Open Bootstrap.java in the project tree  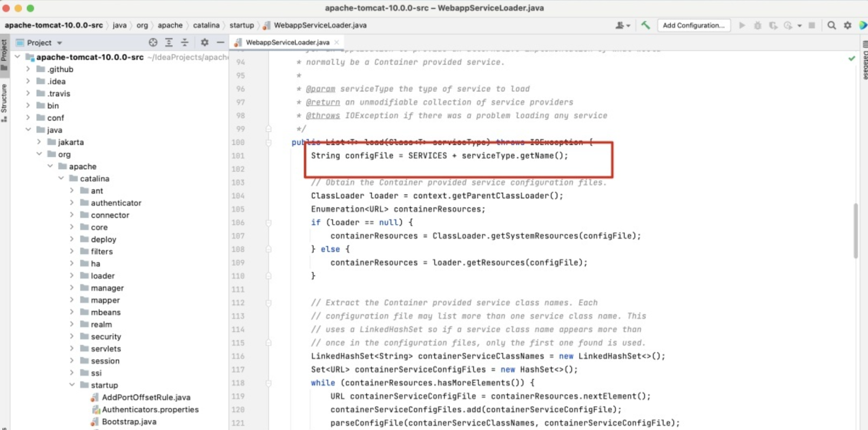click(x=129, y=422)
